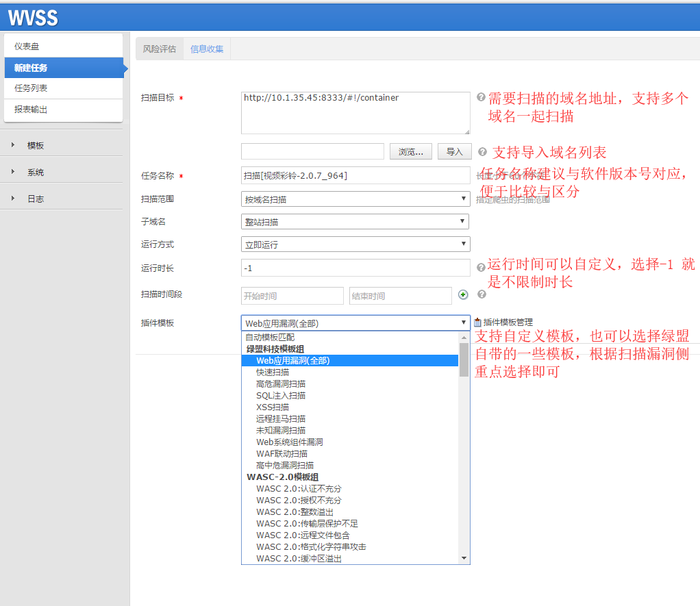Select WASC 2.0:传输层保护不足 option
This screenshot has width=700, height=606.
point(350,523)
